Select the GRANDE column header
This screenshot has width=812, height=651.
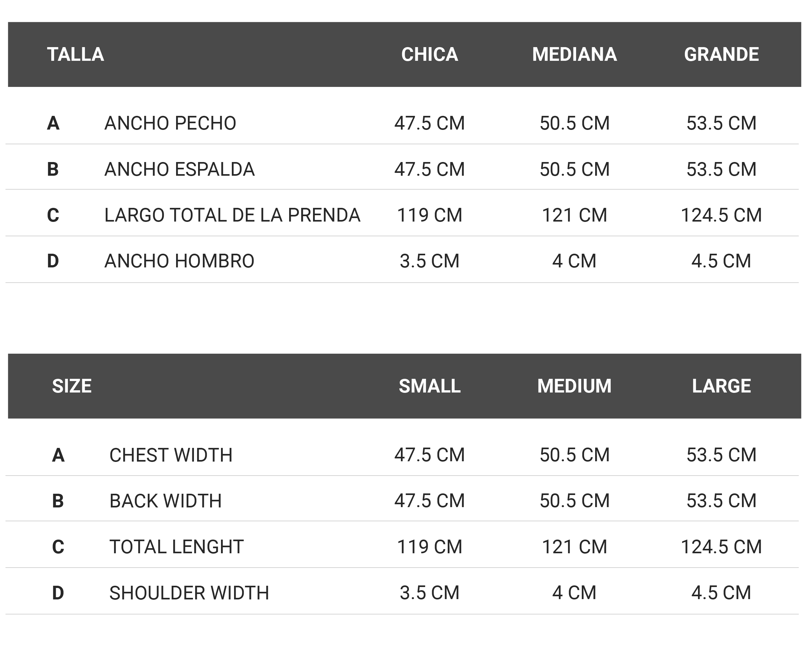(x=722, y=55)
